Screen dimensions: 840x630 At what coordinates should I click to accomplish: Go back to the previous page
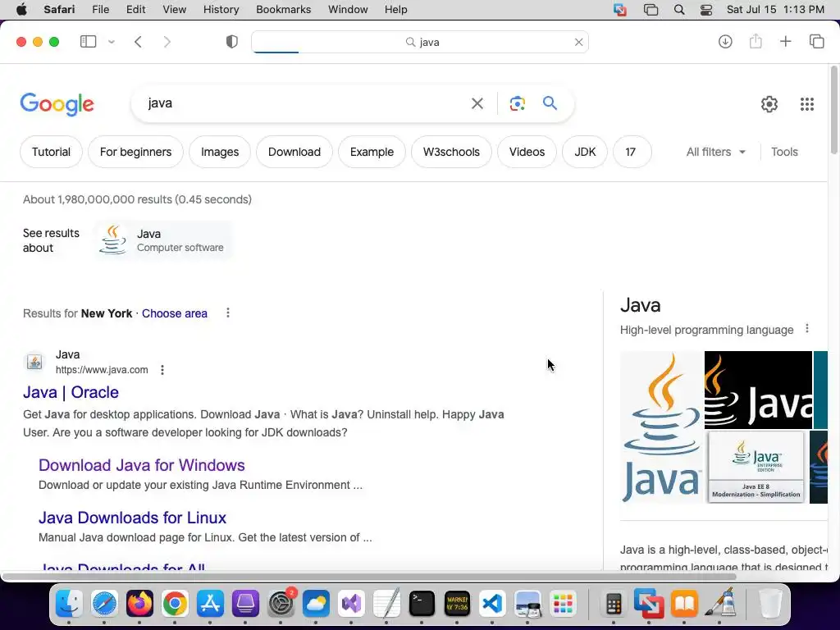pyautogui.click(x=138, y=42)
